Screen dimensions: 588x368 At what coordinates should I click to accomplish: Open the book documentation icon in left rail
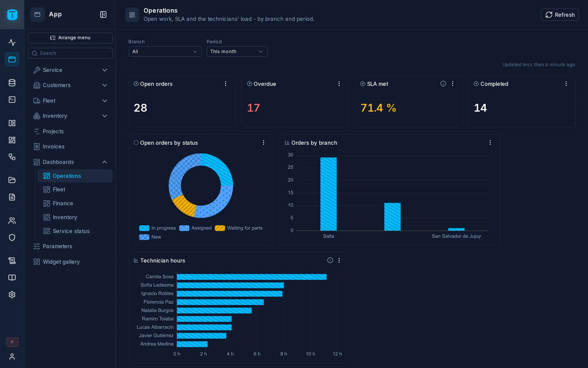(12, 278)
